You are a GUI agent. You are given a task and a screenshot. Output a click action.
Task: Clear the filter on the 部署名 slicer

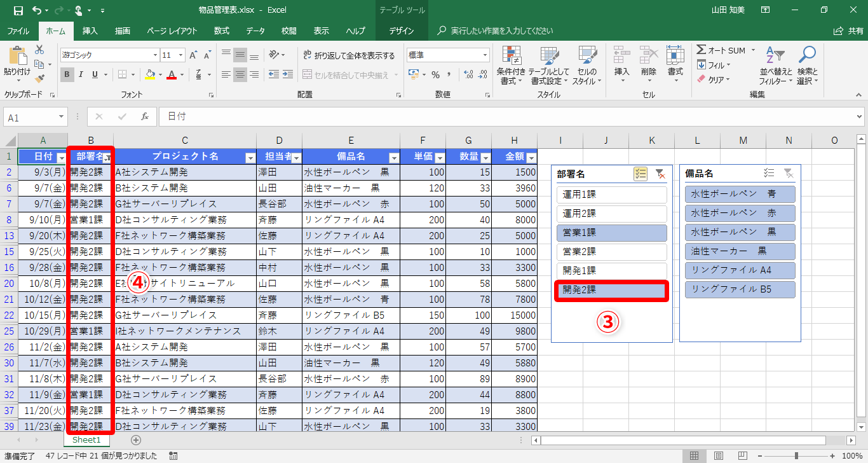tap(660, 173)
